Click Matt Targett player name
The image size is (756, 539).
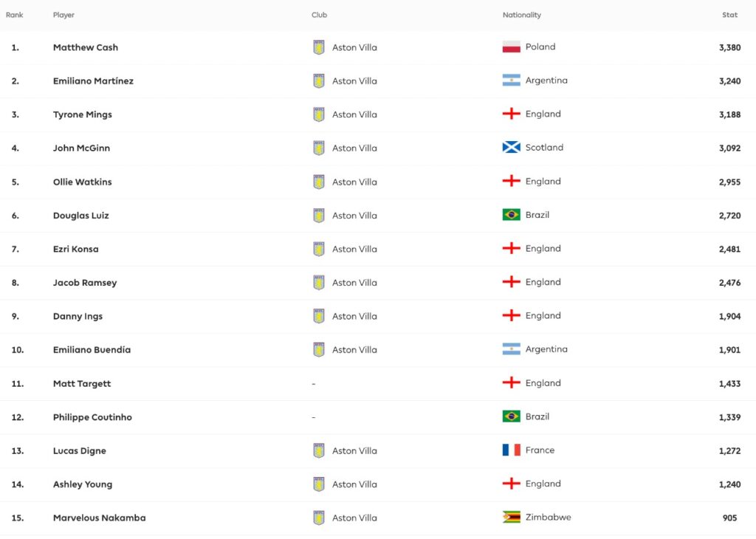point(82,383)
